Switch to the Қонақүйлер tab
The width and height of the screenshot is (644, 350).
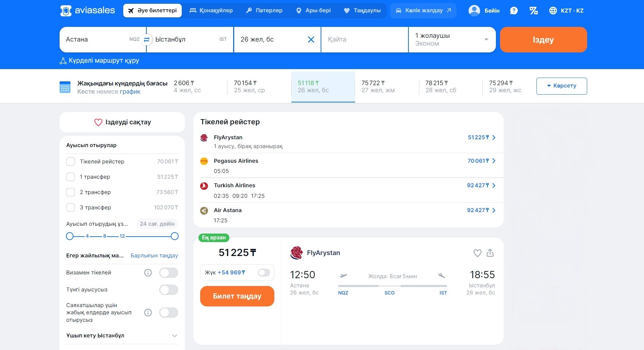point(211,11)
